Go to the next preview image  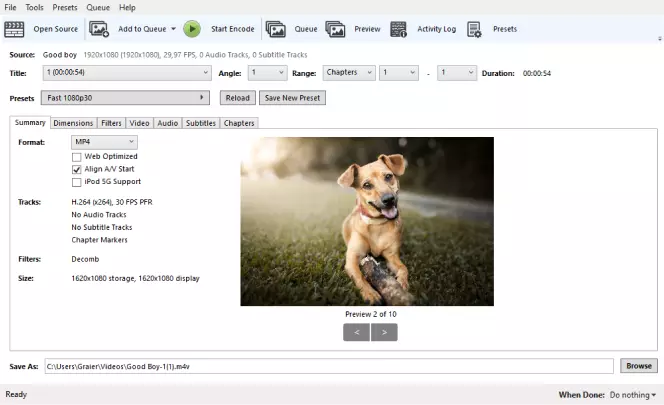384,333
